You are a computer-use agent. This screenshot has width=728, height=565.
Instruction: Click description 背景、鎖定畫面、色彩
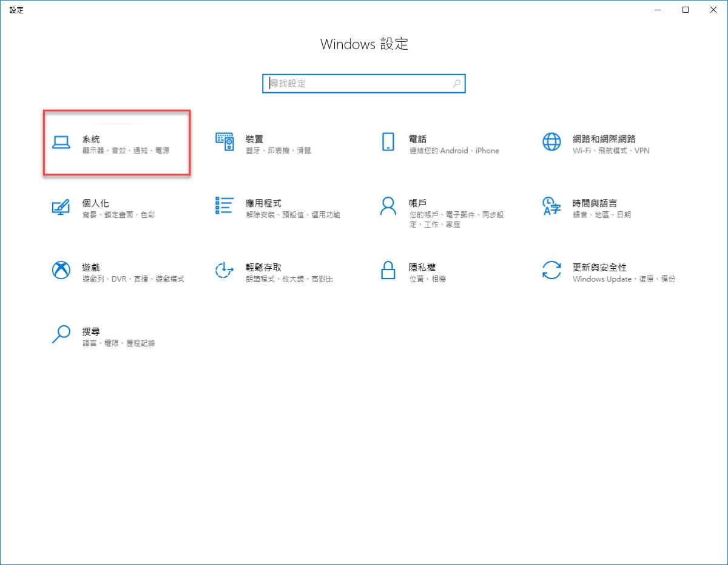click(x=118, y=215)
